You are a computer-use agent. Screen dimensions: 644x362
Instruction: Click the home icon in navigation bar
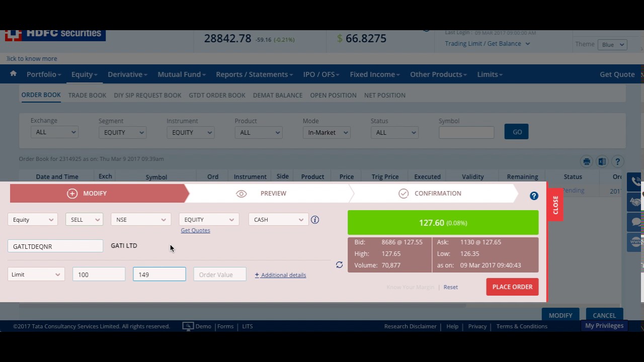click(x=13, y=73)
